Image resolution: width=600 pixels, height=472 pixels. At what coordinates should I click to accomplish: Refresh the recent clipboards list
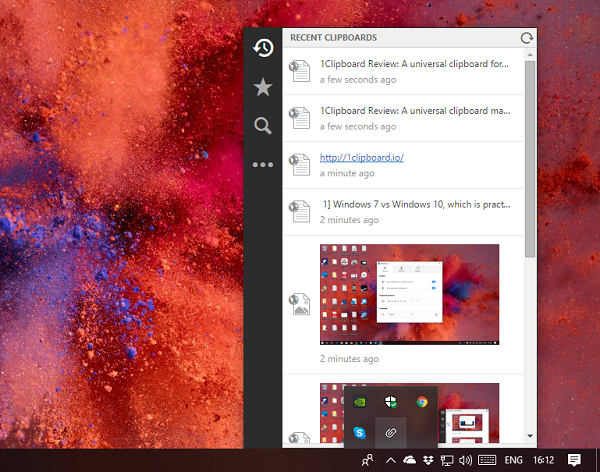pyautogui.click(x=527, y=38)
